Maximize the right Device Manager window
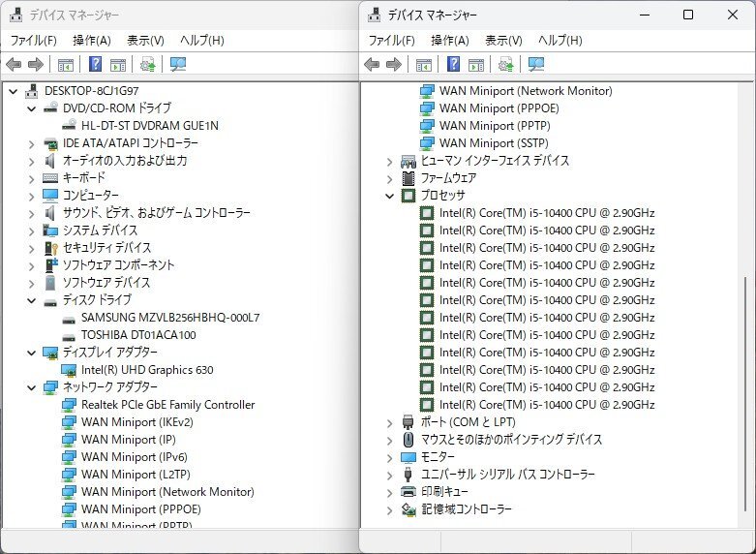This screenshot has height=554, width=756. point(688,15)
